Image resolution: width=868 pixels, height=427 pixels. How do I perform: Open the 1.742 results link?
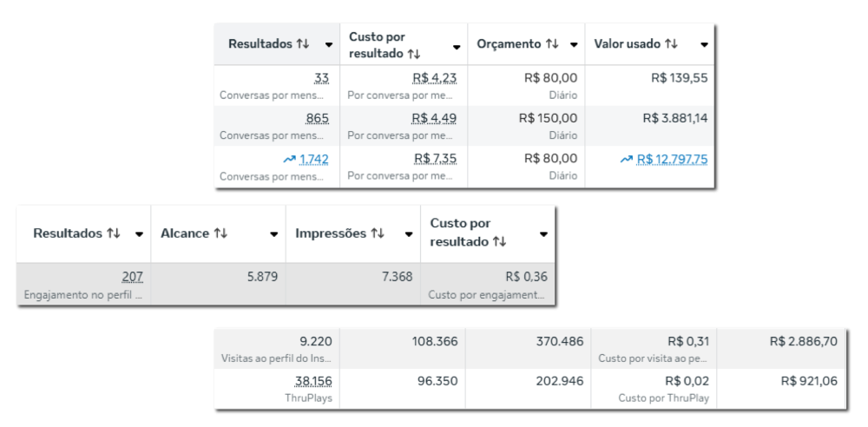click(x=314, y=159)
